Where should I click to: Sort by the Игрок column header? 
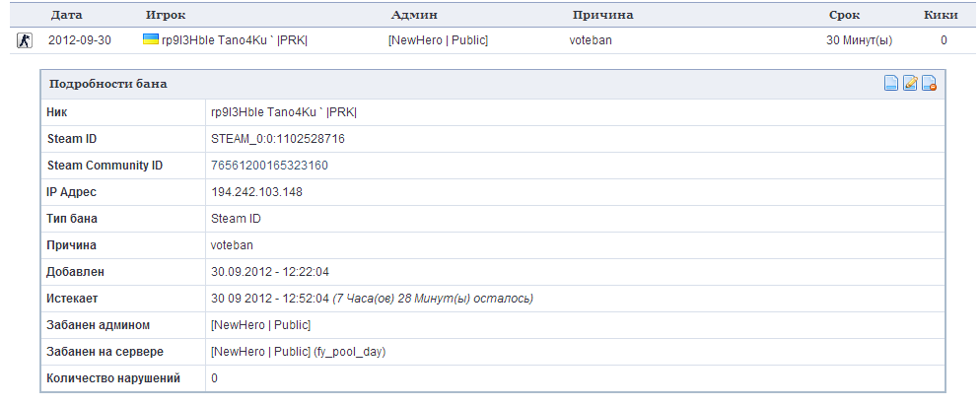[x=166, y=15]
